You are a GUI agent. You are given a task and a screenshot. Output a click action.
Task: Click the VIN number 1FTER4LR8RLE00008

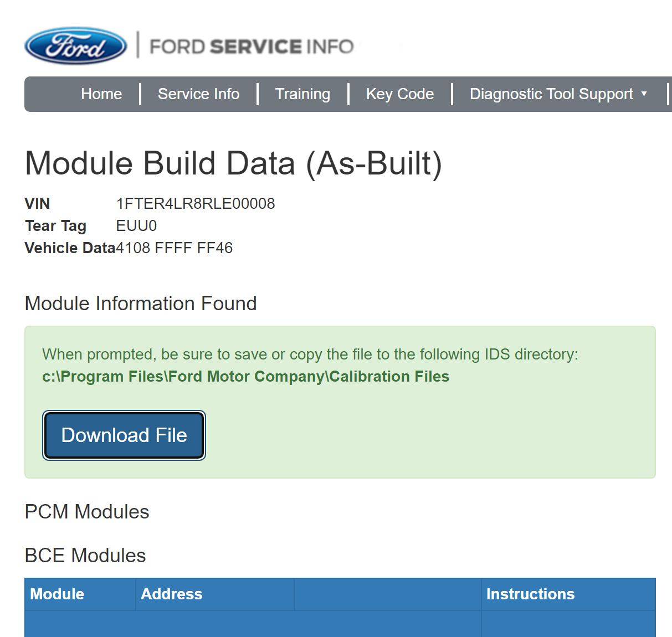196,204
